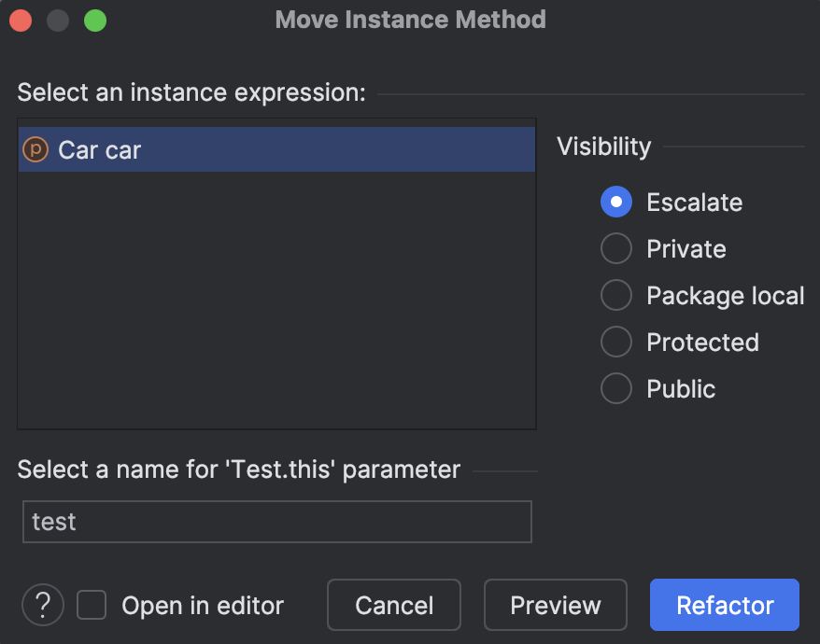The height and width of the screenshot is (644, 820).
Task: Click Preview to review changes
Action: [555, 605]
